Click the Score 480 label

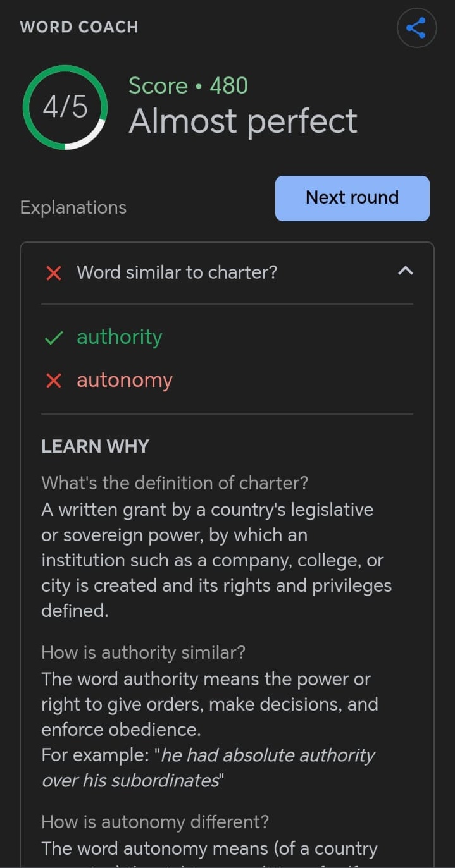pyautogui.click(x=188, y=86)
